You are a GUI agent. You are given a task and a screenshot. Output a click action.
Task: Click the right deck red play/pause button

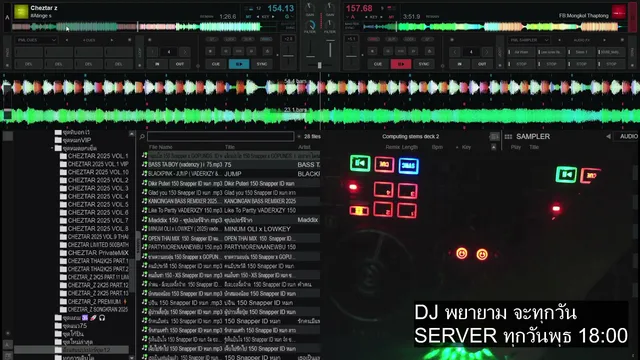click(401, 64)
